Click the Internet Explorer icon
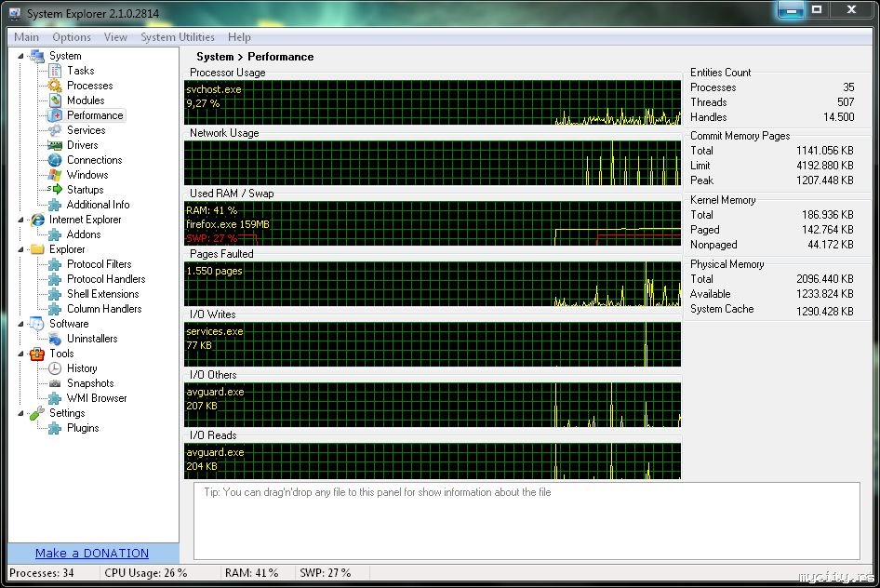 37,220
